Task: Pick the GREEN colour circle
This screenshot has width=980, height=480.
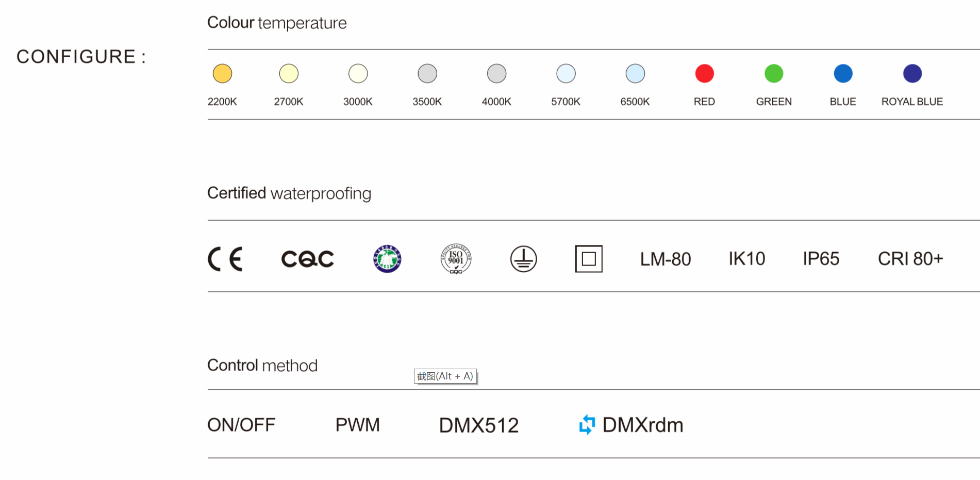Action: pyautogui.click(x=774, y=74)
